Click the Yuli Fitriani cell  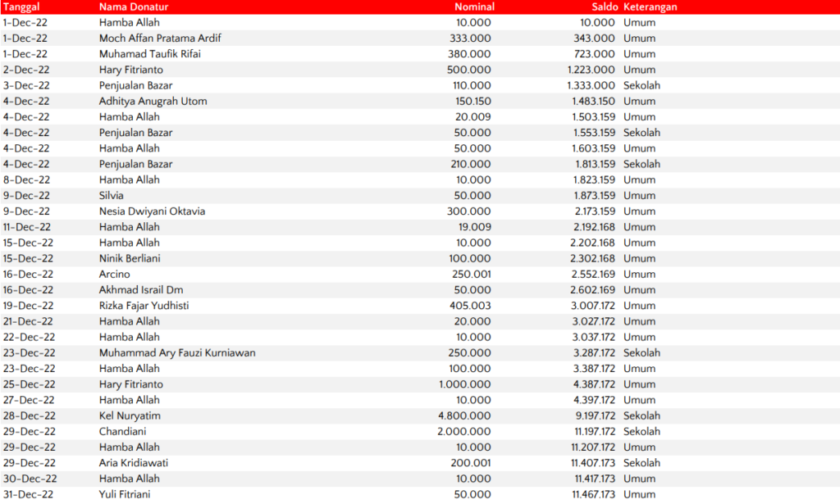click(125, 495)
